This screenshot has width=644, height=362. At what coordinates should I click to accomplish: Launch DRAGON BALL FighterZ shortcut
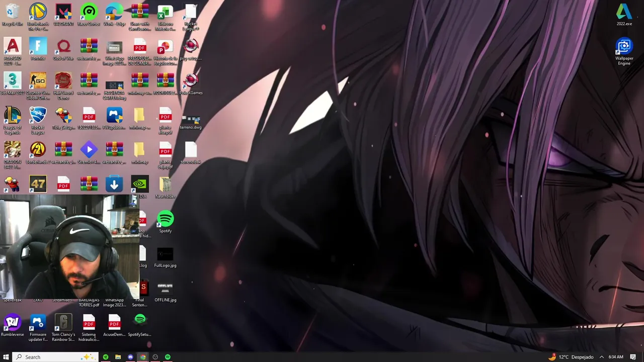(13, 155)
